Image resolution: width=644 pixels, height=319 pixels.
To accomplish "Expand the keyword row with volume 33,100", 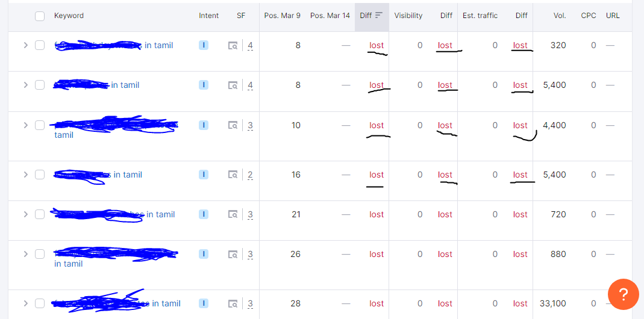I will coord(25,304).
